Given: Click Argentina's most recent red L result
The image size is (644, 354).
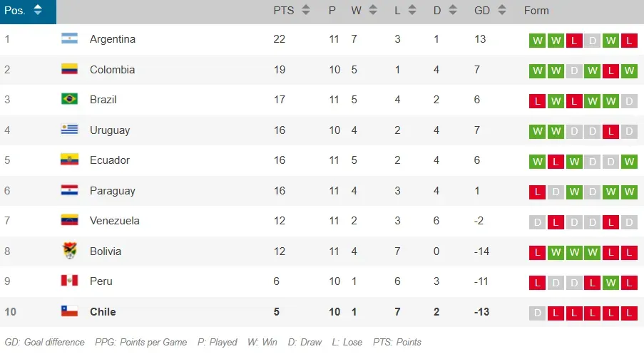Looking at the screenshot, I should tap(629, 41).
